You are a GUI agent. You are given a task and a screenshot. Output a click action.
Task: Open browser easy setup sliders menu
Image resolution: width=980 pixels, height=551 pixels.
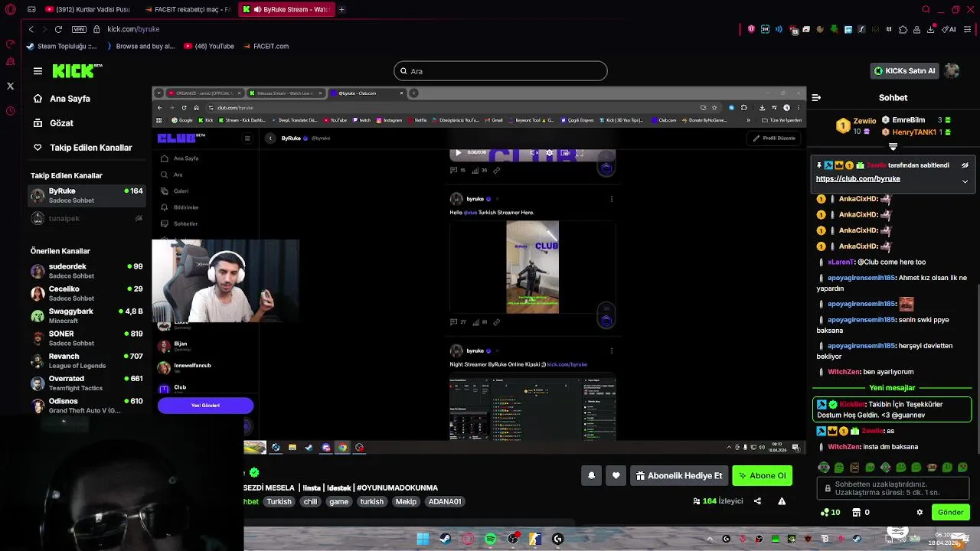pyautogui.click(x=968, y=29)
